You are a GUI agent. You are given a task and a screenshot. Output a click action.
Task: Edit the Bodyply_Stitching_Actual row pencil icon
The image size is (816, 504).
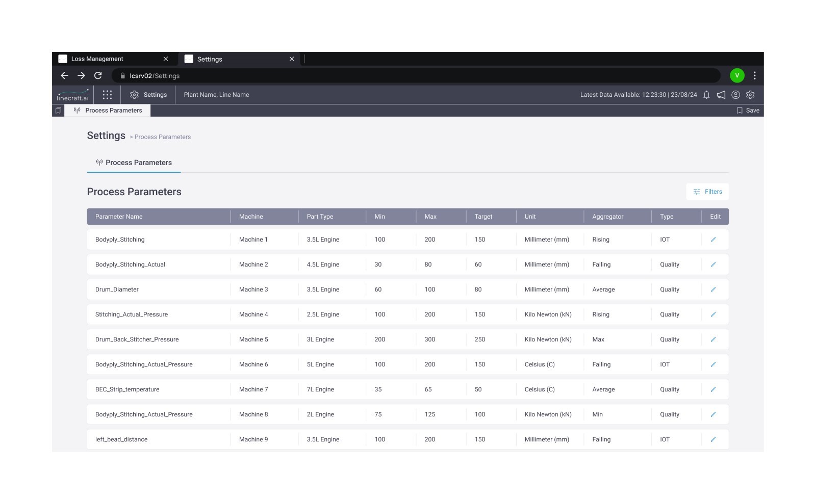(x=713, y=264)
